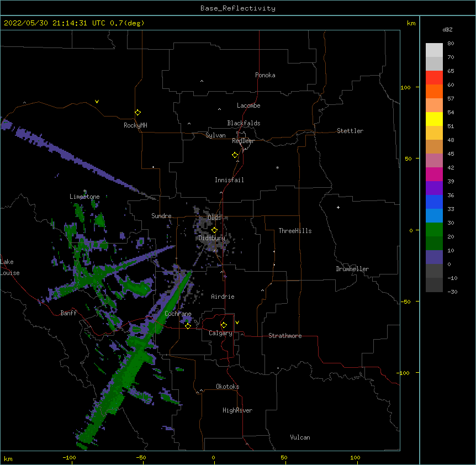Click the Innisfail city label
This screenshot has width=476, height=465.
pyautogui.click(x=229, y=180)
